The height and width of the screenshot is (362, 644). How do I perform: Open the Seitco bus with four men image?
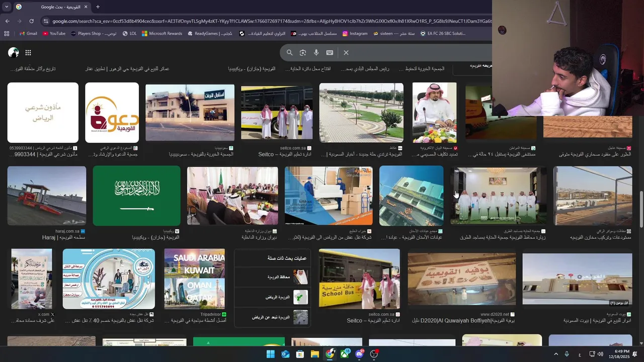(277, 113)
